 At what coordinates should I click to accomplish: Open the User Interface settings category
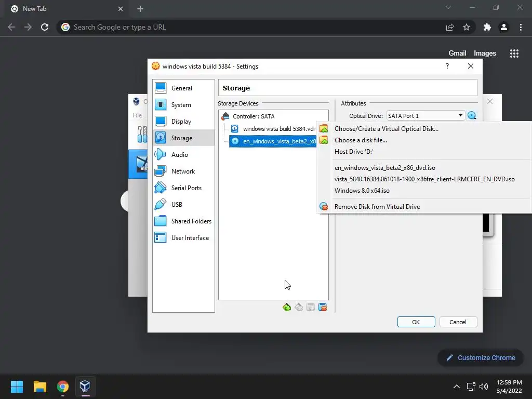(183, 238)
